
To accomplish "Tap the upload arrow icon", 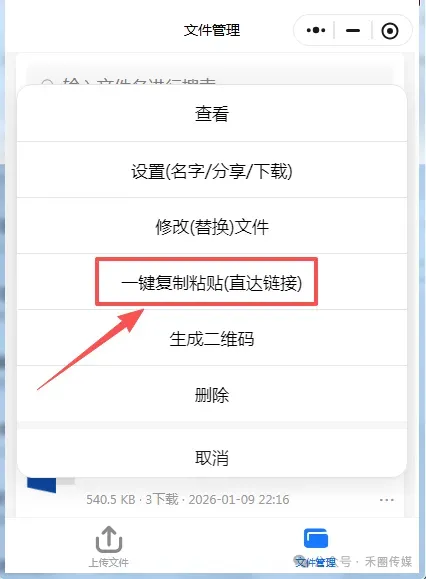I will click(109, 539).
